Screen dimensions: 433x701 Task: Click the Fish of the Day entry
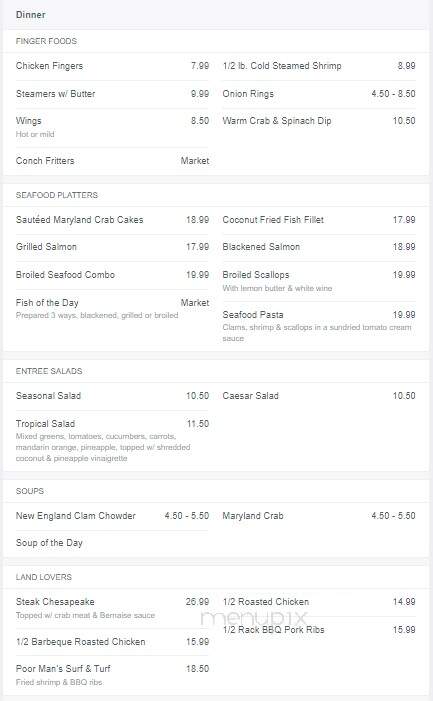coord(112,308)
